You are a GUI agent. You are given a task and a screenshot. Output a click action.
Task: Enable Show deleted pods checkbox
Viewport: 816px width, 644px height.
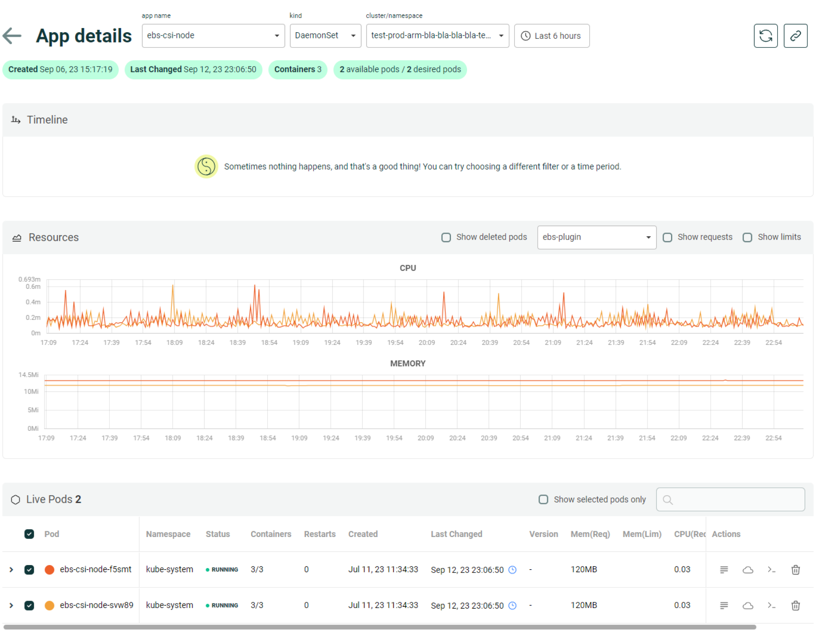446,238
